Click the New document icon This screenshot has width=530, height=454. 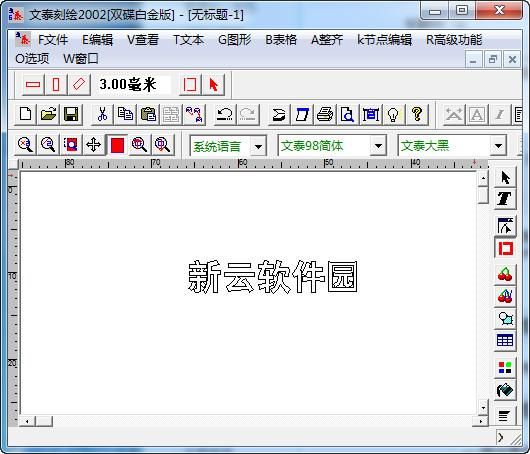26,114
